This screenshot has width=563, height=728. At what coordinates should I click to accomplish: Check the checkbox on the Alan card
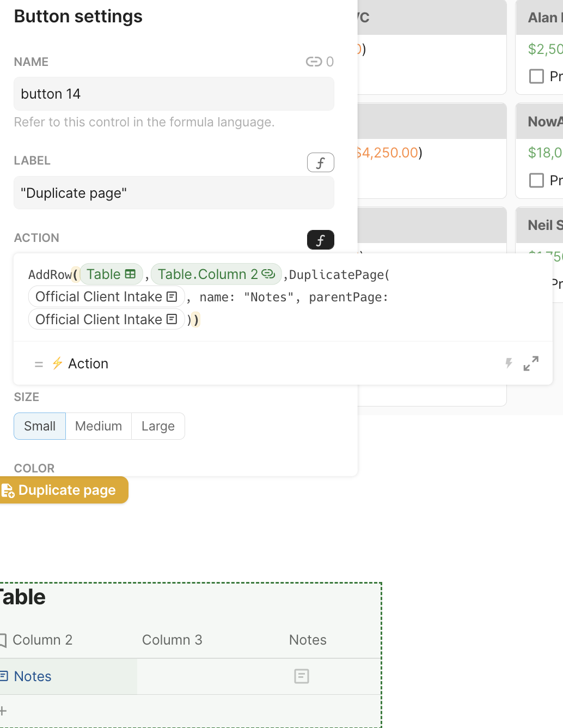[536, 76]
